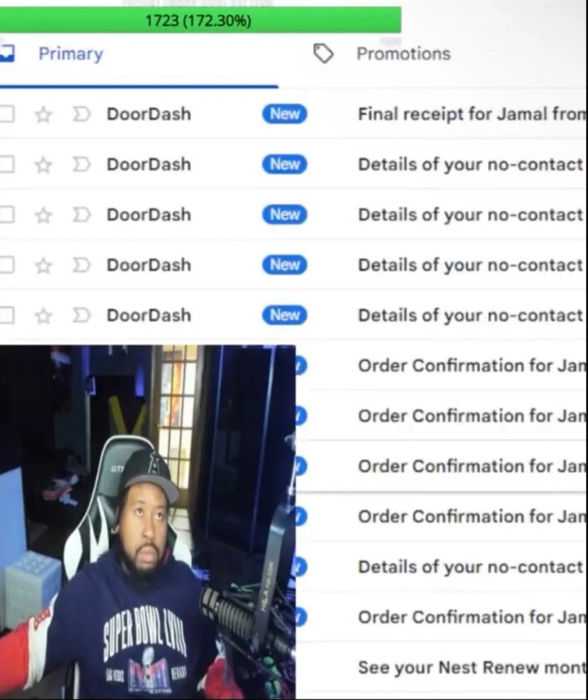Viewport: 588px width, 700px height.
Task: Click the New badge on the Final receipt row
Action: click(x=284, y=114)
